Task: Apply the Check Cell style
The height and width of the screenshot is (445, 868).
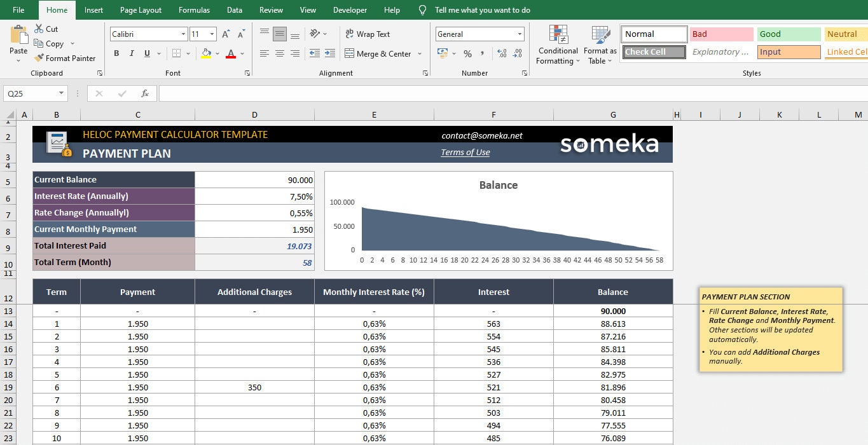Action: click(x=654, y=52)
